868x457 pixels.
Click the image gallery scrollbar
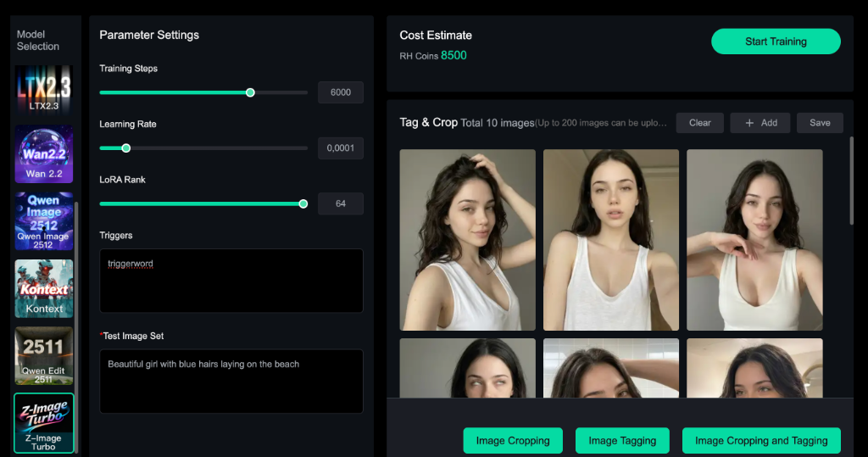(x=851, y=181)
